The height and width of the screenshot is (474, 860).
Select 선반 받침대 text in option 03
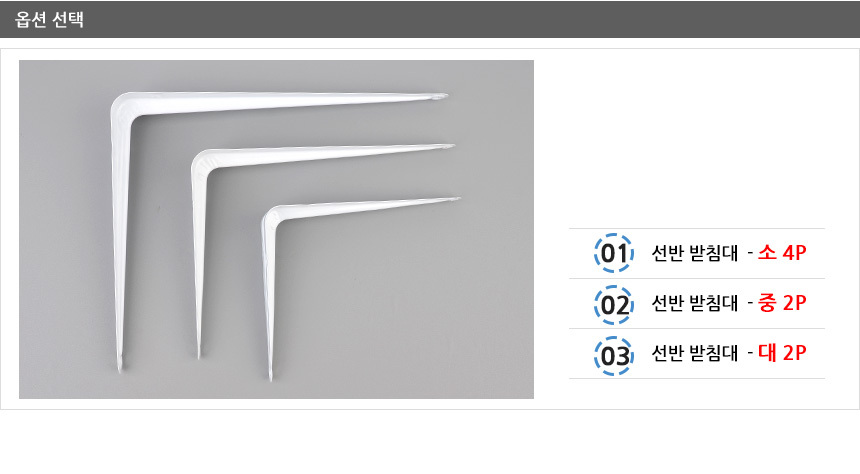pos(694,353)
